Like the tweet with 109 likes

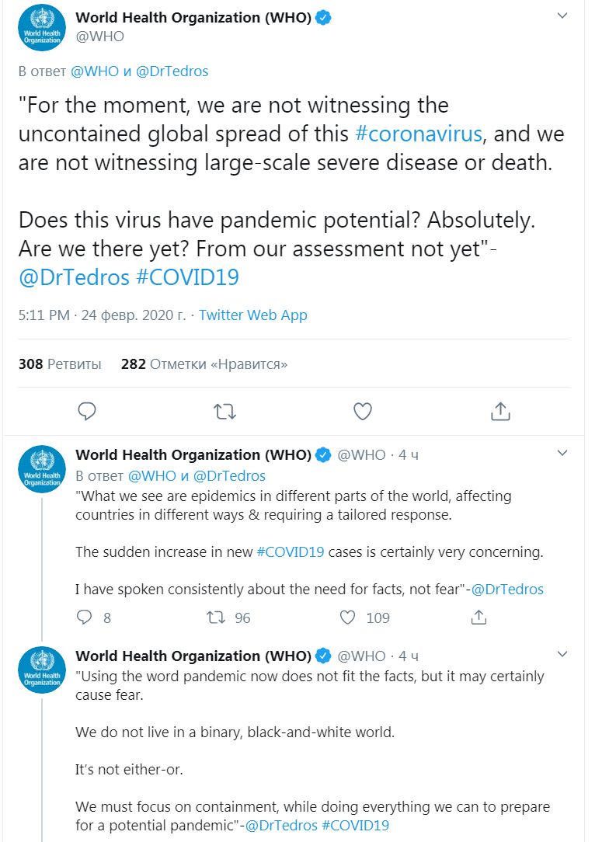pyautogui.click(x=348, y=618)
